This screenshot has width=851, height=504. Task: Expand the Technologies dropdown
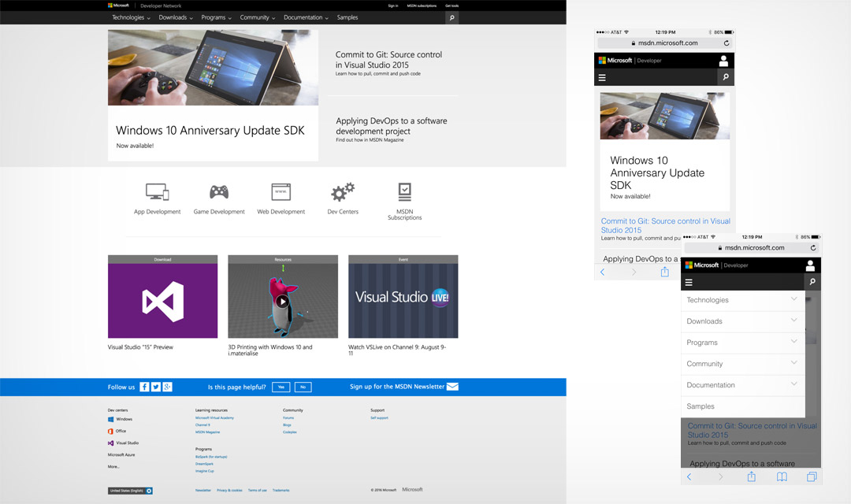coord(129,17)
